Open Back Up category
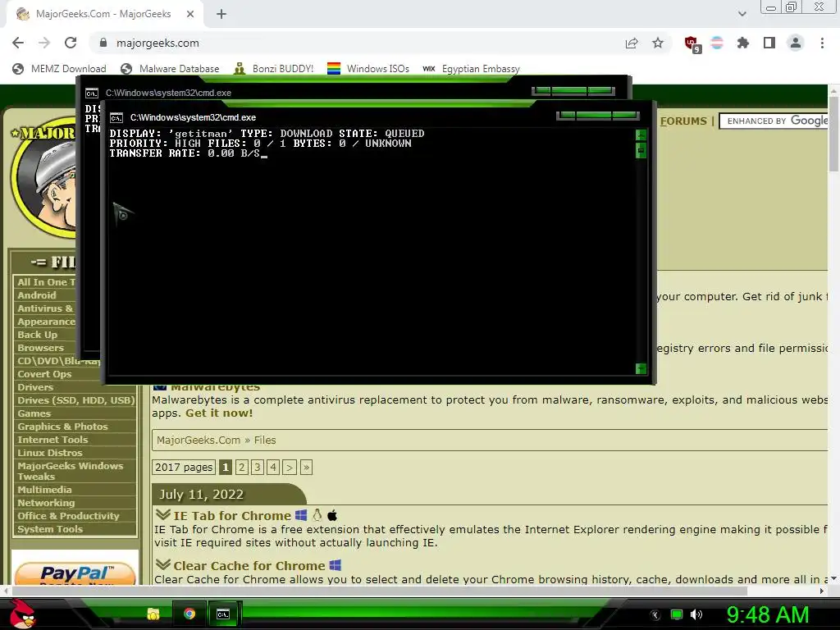840x630 pixels. pos(37,335)
